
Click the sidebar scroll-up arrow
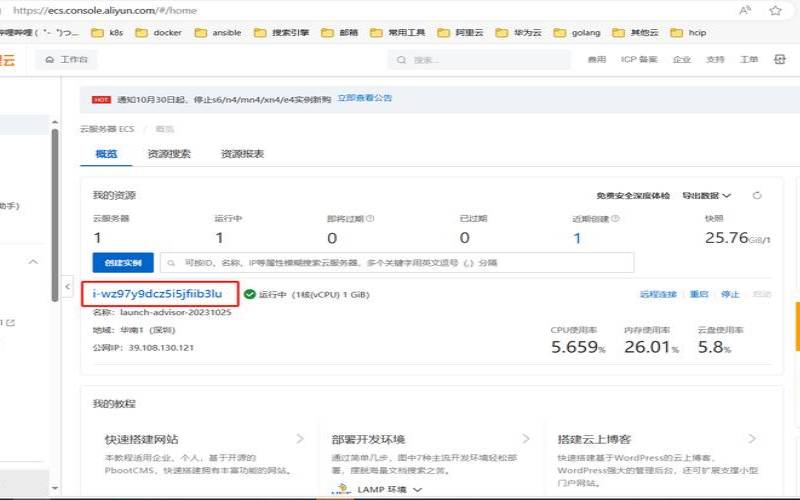(x=55, y=122)
